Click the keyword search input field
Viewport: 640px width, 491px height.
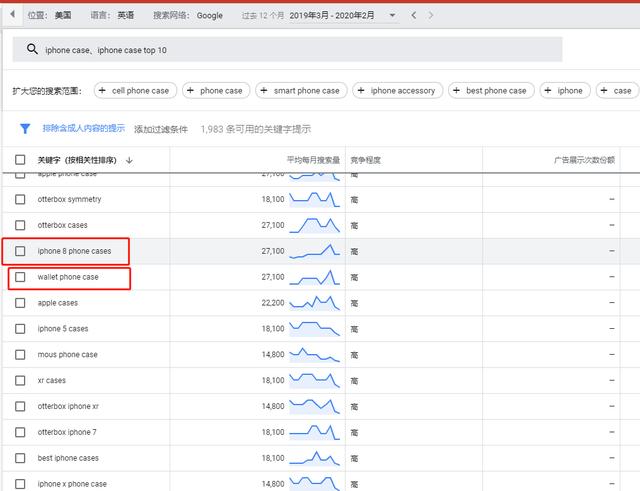click(x=300, y=50)
